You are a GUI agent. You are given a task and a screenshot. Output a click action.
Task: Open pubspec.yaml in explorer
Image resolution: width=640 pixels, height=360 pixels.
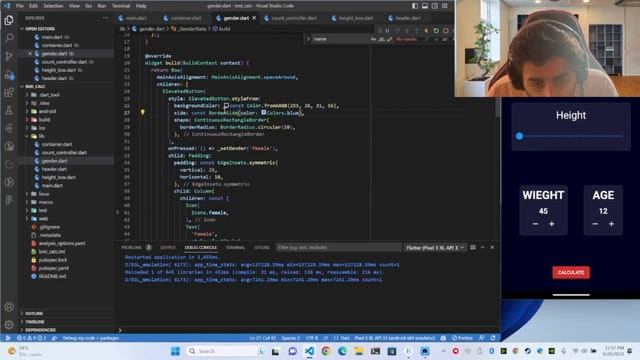pos(53,268)
